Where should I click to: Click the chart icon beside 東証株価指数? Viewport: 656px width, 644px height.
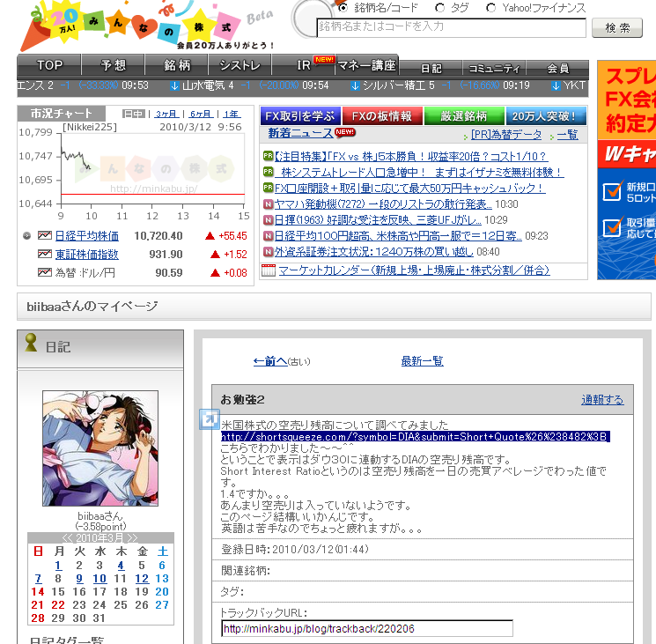(45, 255)
